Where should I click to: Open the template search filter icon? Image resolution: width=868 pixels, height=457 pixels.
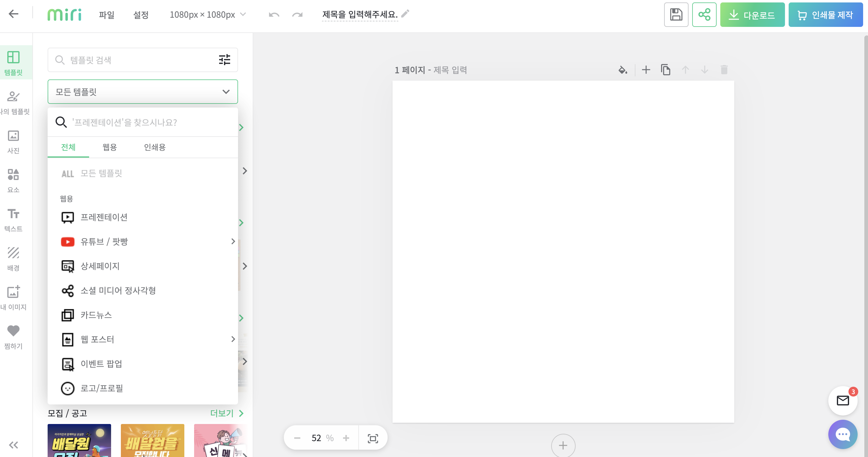pos(224,60)
